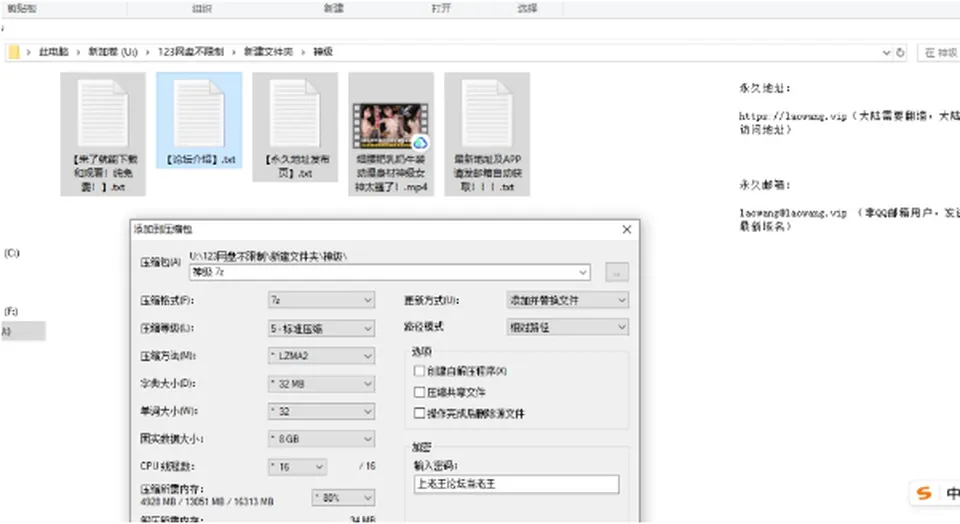
Task: Go to 此电脑 in the breadcrumb
Action: click(x=54, y=52)
